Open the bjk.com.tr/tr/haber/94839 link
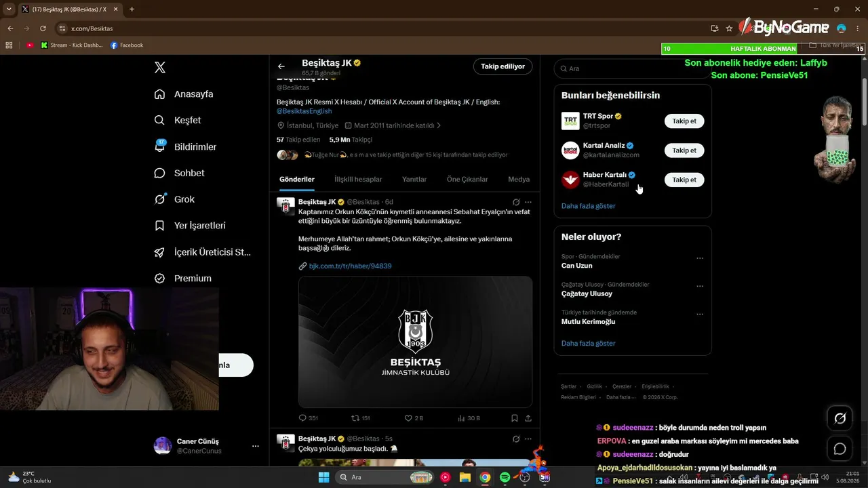 350,266
